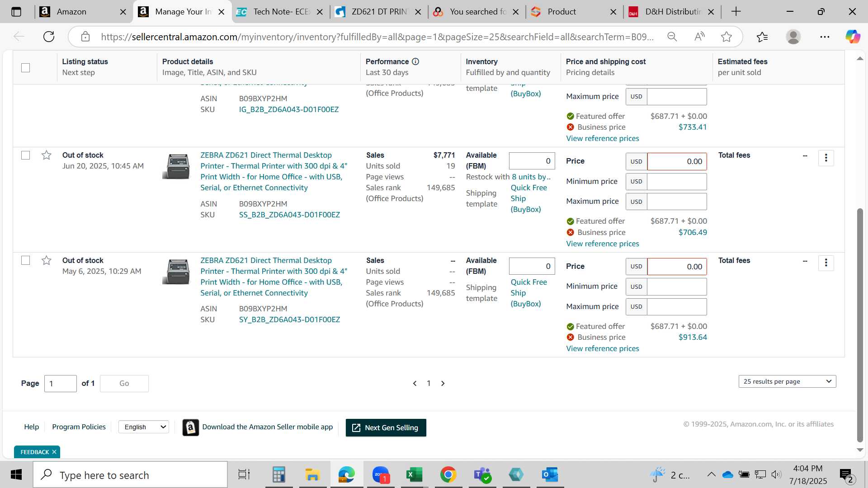Click the browser refresh icon
Viewport: 868px width, 488px height.
pyautogui.click(x=49, y=37)
